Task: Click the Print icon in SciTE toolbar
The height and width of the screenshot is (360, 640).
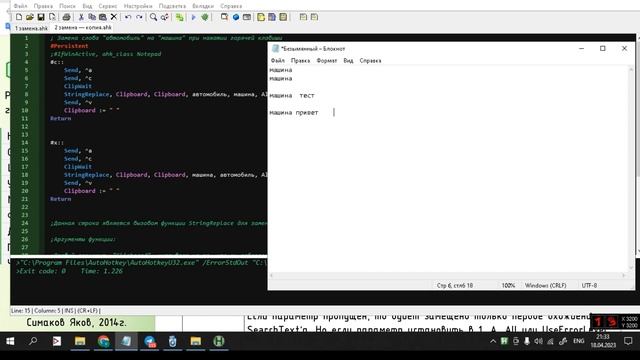Action: pos(67,17)
